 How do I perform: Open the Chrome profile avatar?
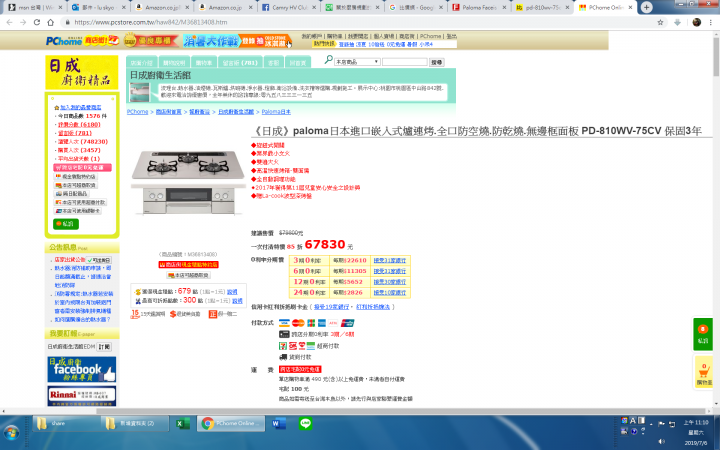pyautogui.click(x=697, y=22)
